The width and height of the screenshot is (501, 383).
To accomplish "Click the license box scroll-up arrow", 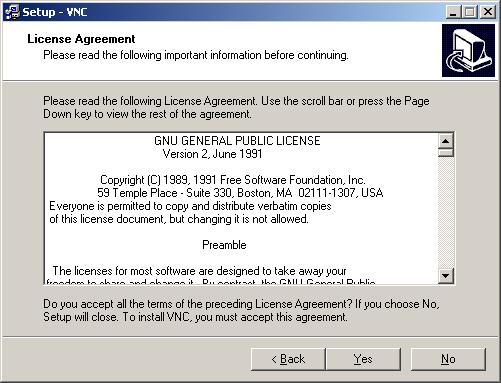I will click(x=446, y=141).
